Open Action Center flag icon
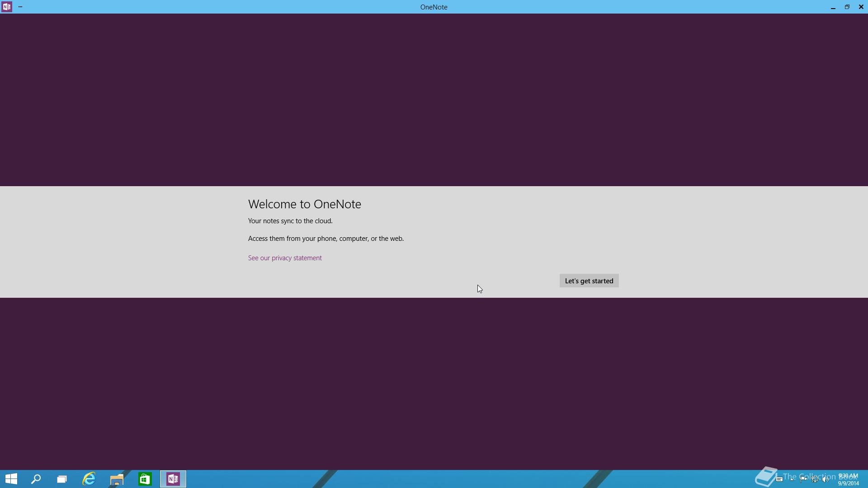 (803, 479)
